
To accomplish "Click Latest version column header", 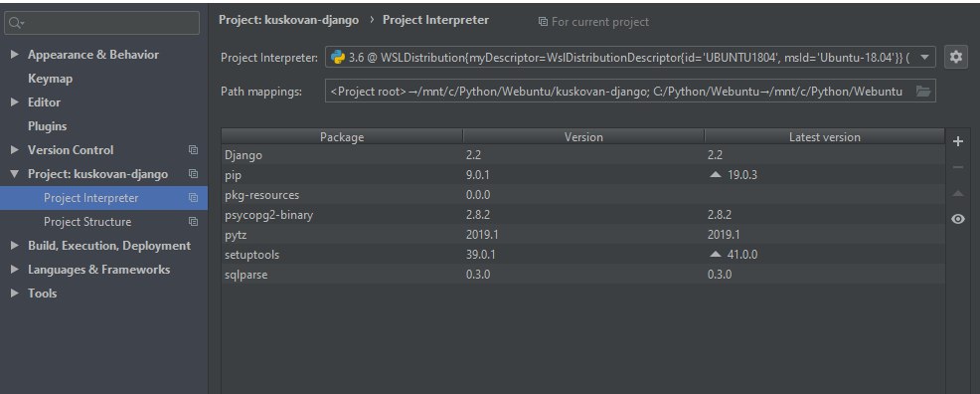I will click(824, 137).
